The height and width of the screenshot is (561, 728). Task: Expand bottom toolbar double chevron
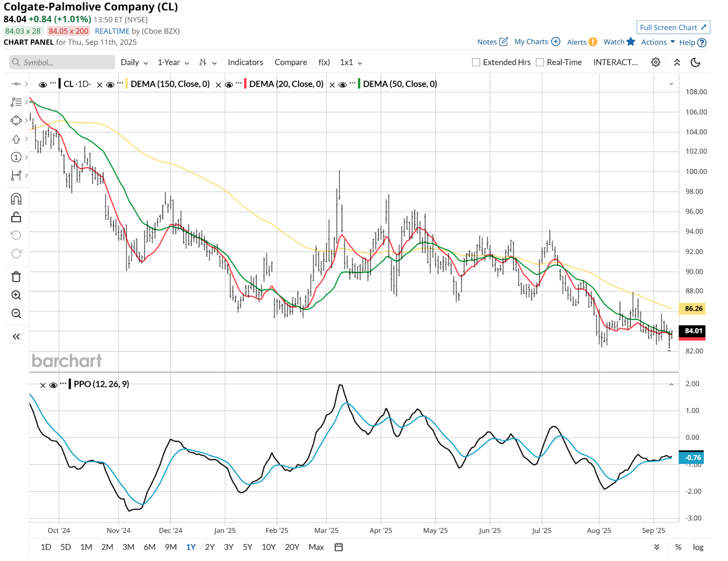(x=657, y=547)
